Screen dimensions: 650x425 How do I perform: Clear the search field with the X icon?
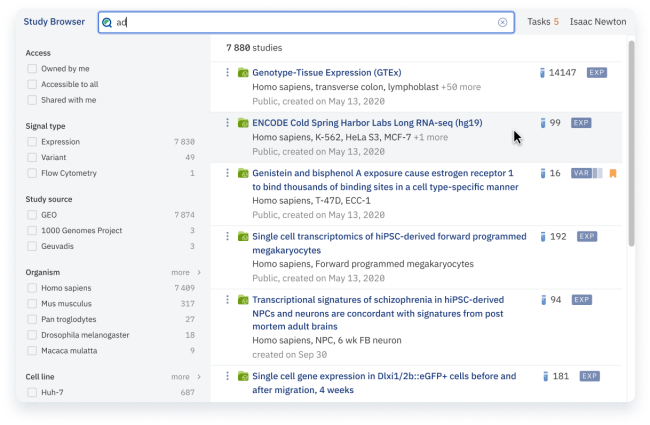[502, 22]
